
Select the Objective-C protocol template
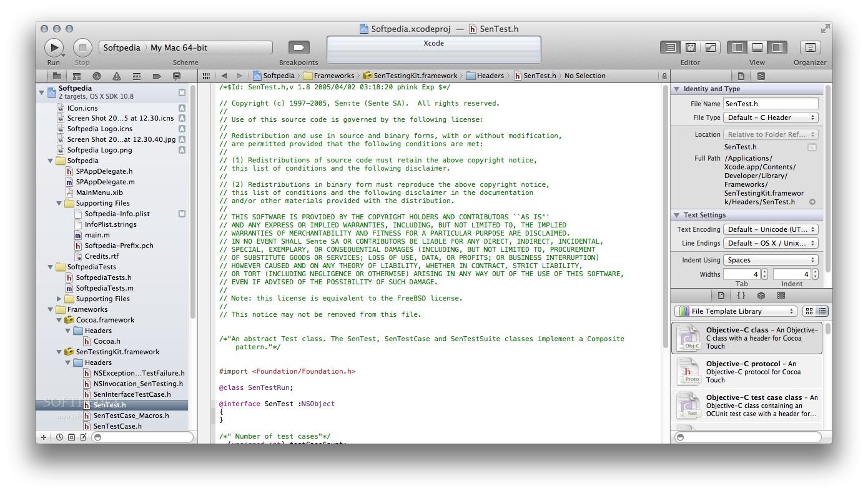coord(747,372)
